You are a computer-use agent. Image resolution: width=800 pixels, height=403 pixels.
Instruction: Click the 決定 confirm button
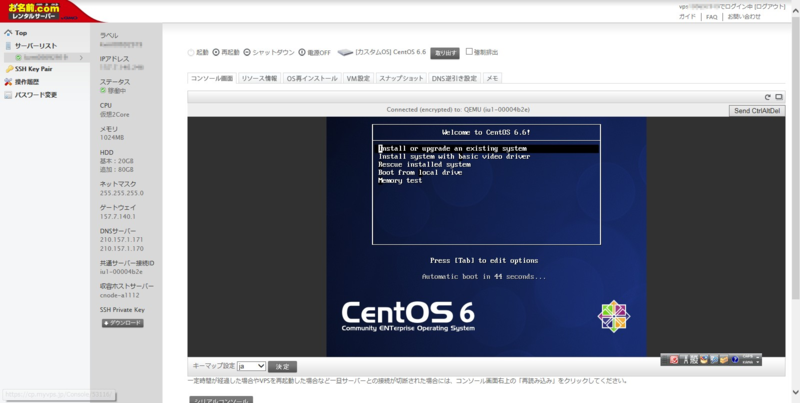282,367
